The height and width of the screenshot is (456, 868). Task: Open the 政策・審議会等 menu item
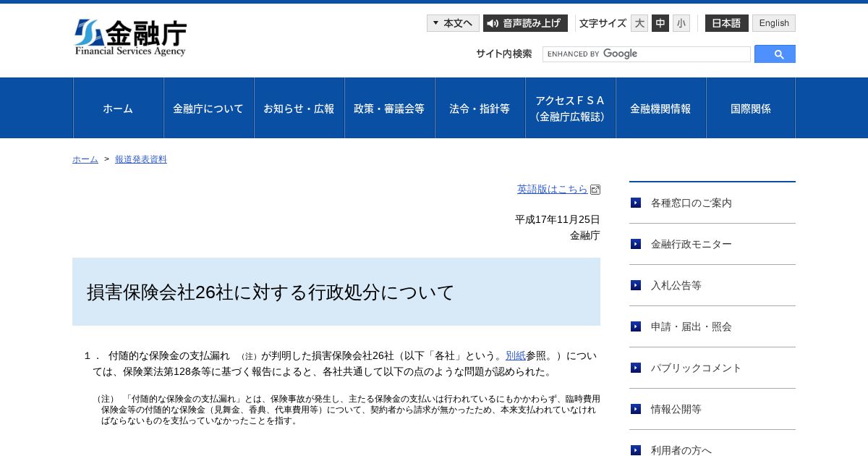[390, 108]
